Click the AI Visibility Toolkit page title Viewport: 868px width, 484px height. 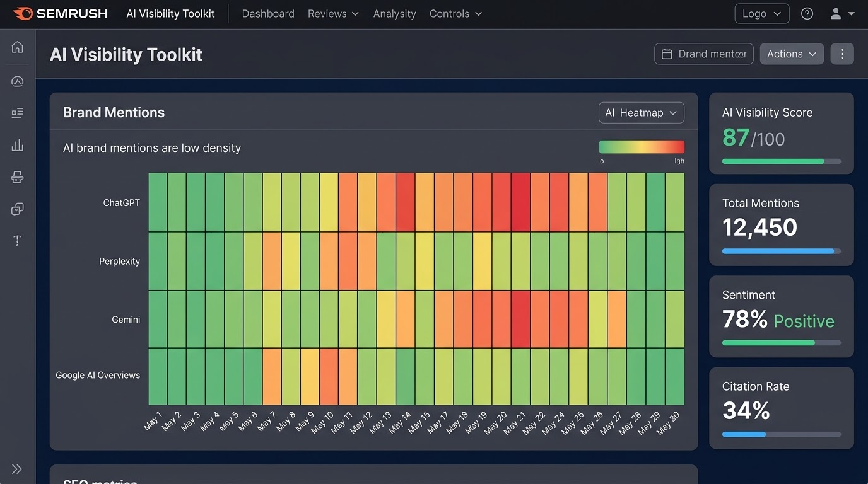coord(126,54)
